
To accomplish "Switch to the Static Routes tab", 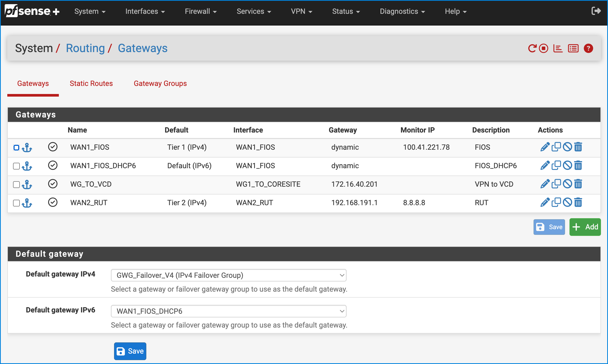I will (91, 83).
